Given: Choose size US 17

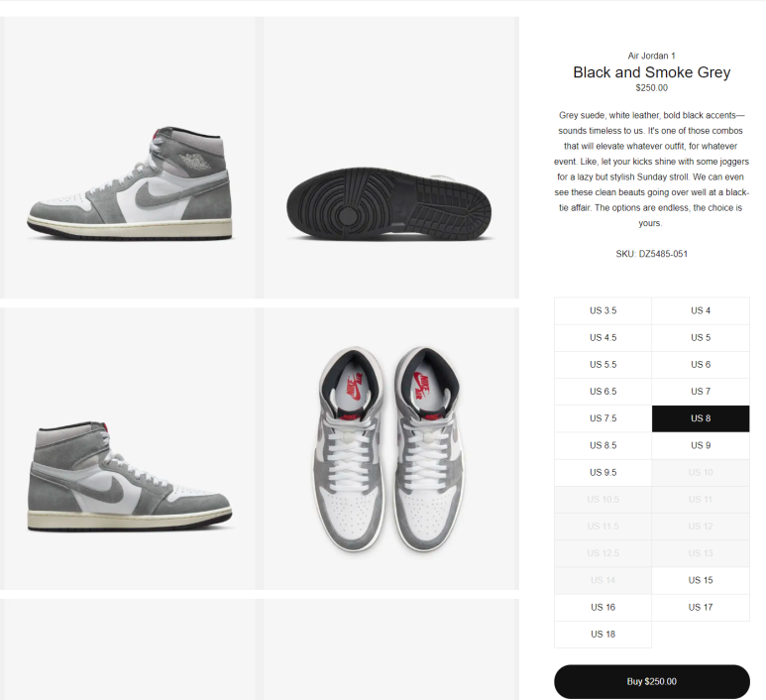Looking at the screenshot, I should pos(701,607).
